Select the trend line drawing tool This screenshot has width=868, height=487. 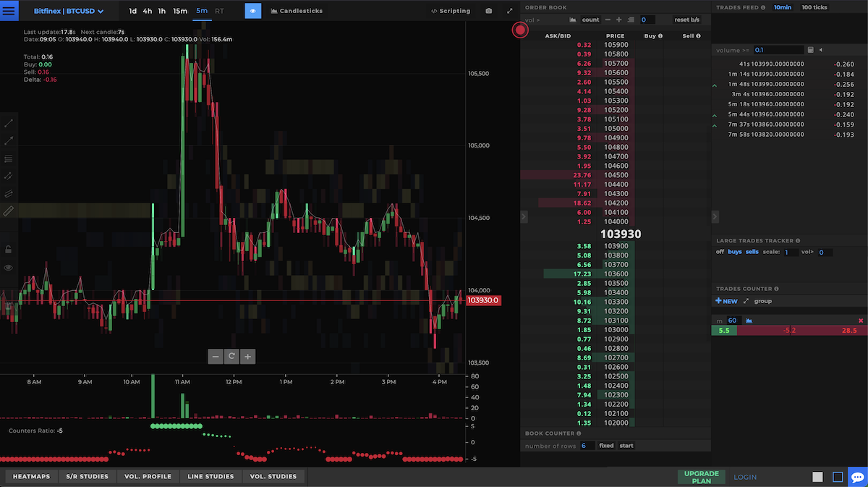pyautogui.click(x=9, y=123)
